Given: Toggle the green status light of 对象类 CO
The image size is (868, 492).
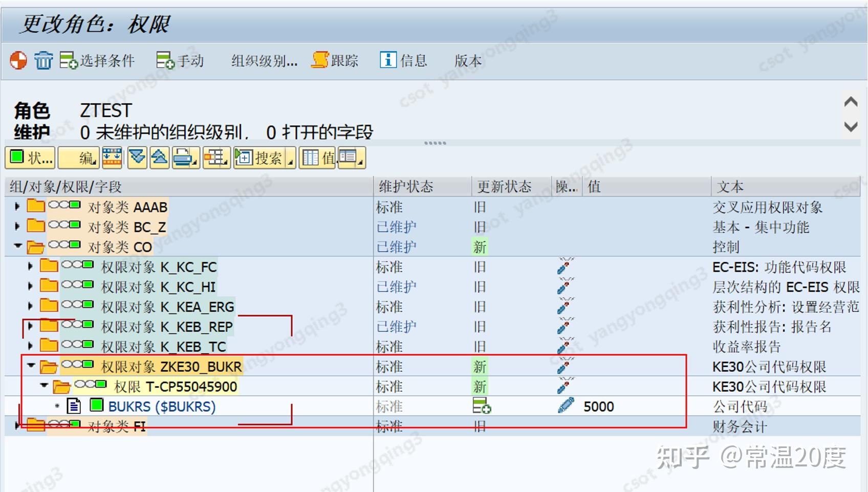Looking at the screenshot, I should [74, 247].
